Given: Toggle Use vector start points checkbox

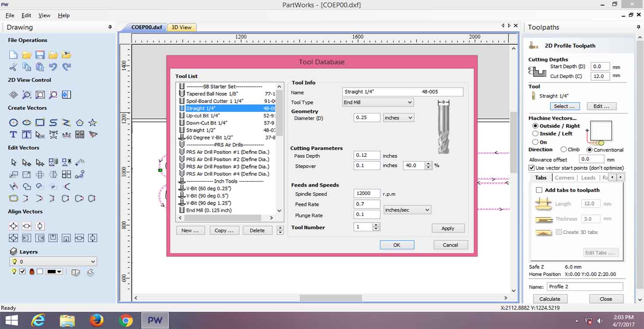Looking at the screenshot, I should click(x=531, y=168).
